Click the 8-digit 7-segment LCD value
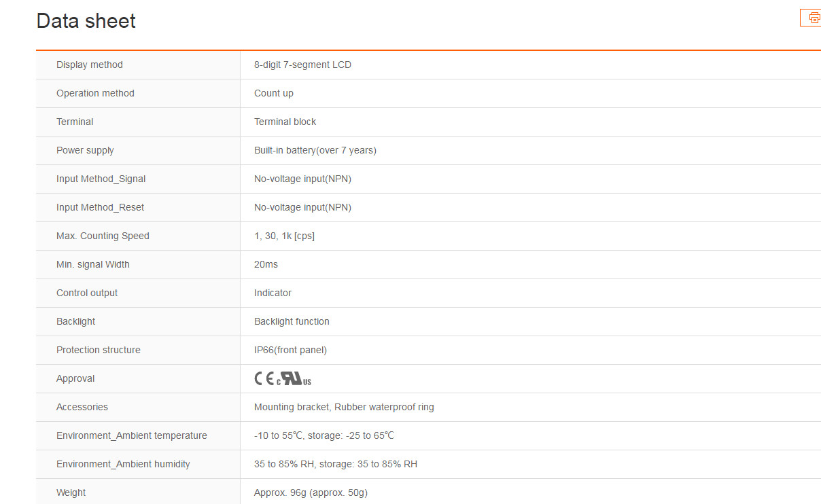Screen dimensions: 821x504 302,65
